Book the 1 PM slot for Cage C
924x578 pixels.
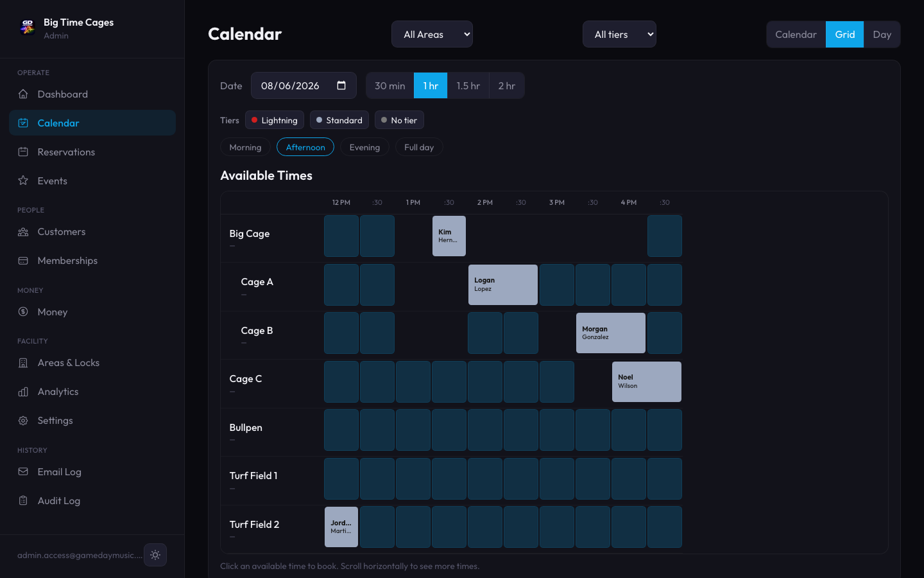(x=413, y=381)
